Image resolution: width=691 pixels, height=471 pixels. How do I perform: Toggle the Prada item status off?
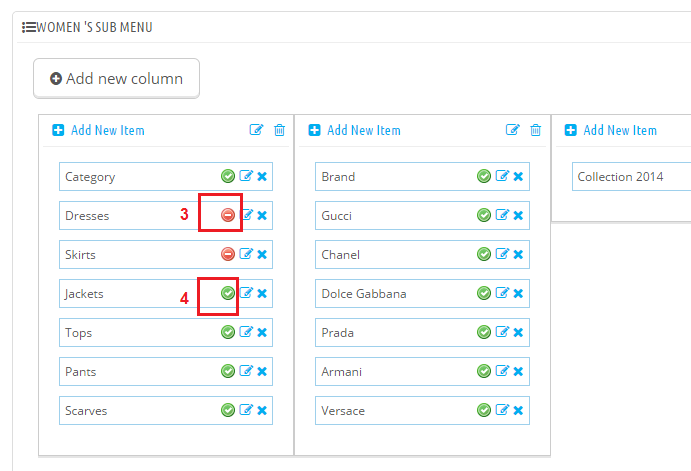484,332
